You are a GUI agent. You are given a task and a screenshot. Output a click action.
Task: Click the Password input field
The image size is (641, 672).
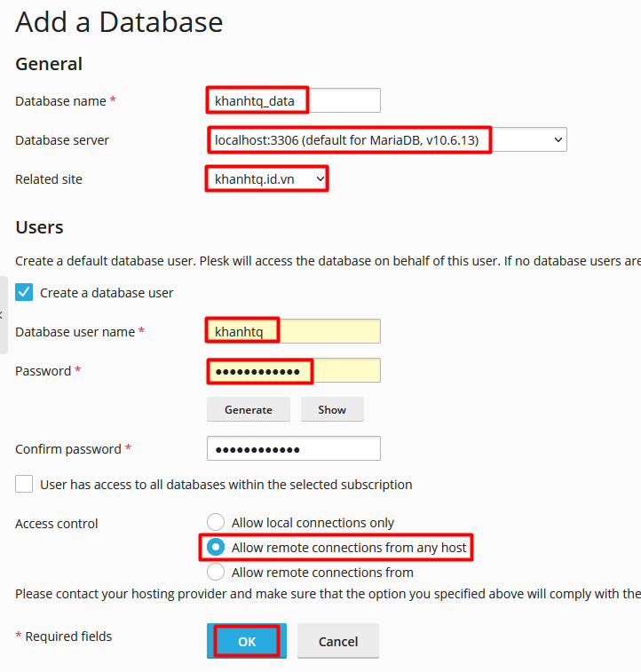click(x=293, y=370)
